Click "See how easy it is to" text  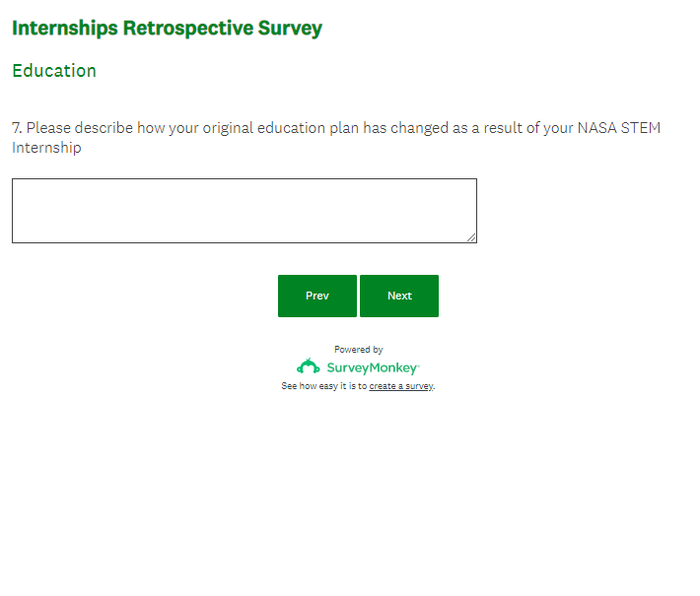[323, 386]
